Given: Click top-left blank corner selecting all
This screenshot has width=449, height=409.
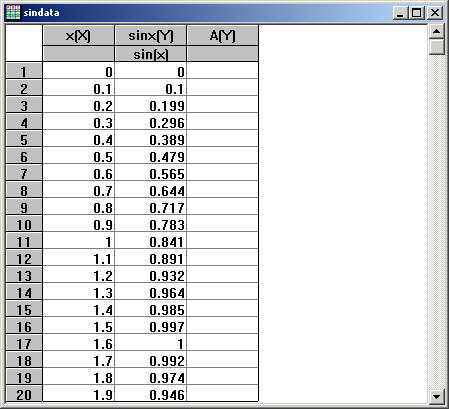Looking at the screenshot, I should click(x=24, y=43).
